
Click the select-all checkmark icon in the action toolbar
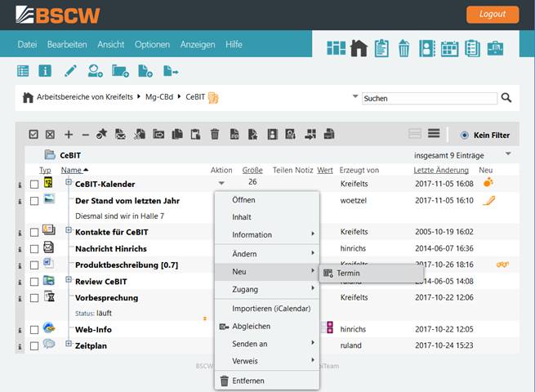(x=33, y=134)
